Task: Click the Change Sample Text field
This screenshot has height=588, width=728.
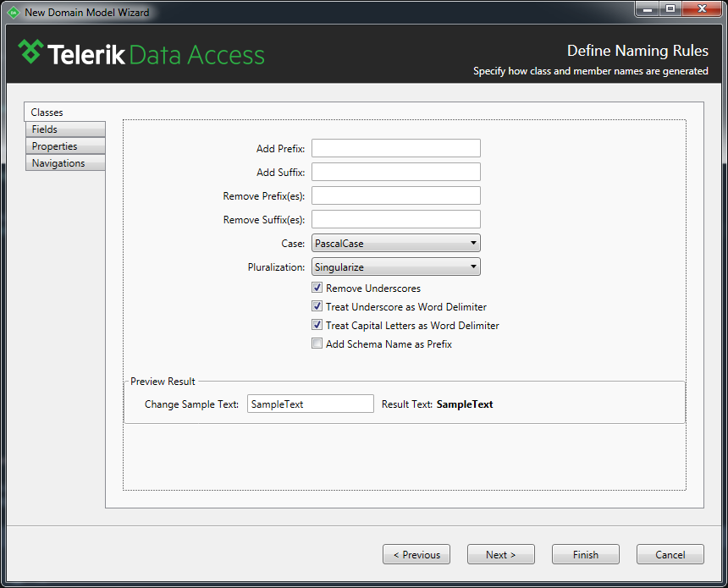Action: click(x=311, y=404)
